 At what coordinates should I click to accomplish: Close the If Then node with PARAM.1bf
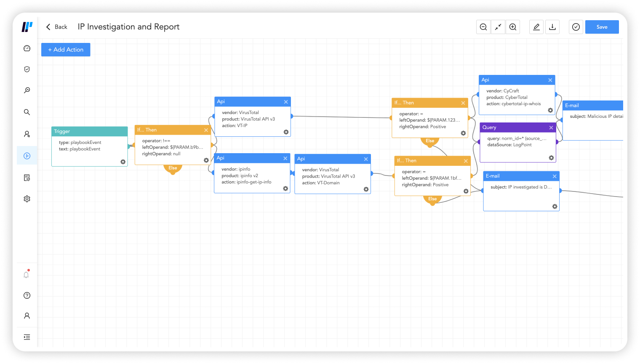[x=466, y=161]
